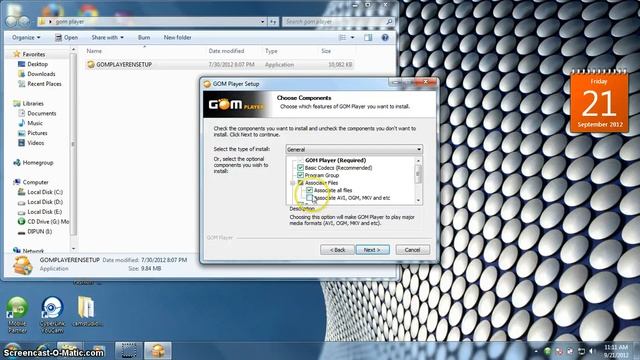Viewport: 640px width, 360px height.
Task: Open address bar history dropdown
Action: [x=262, y=22]
